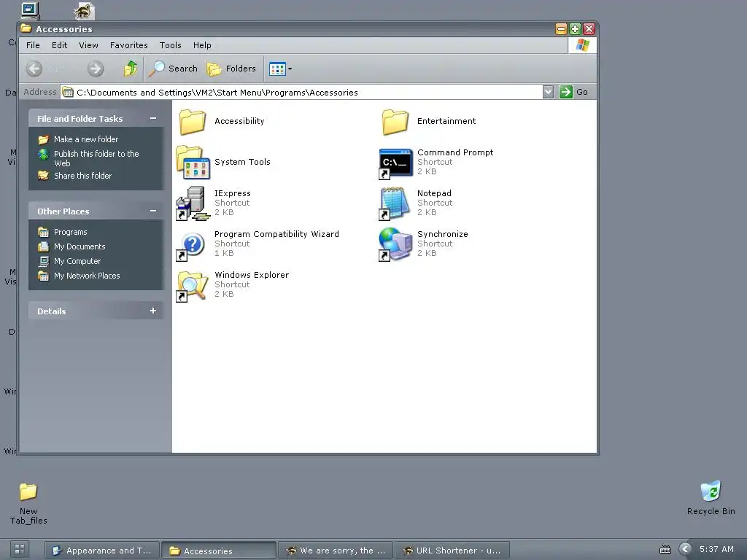Select the Windows Explorer shortcut icon
Viewport: 747px width, 560px height.
pyautogui.click(x=193, y=286)
